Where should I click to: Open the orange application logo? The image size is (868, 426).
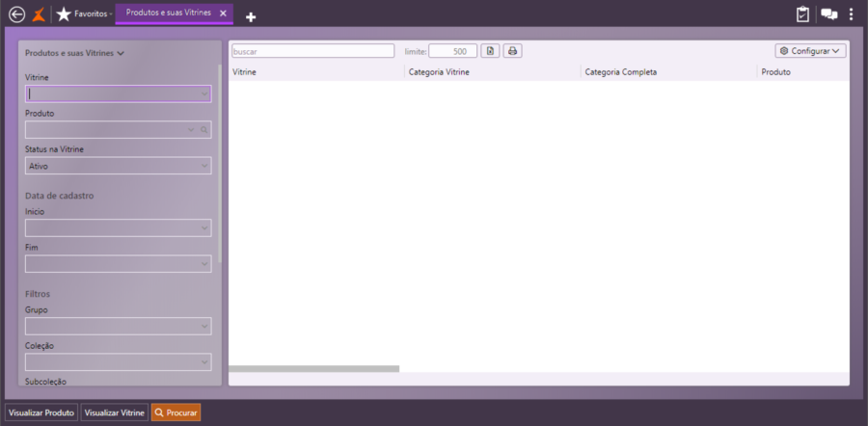(39, 14)
